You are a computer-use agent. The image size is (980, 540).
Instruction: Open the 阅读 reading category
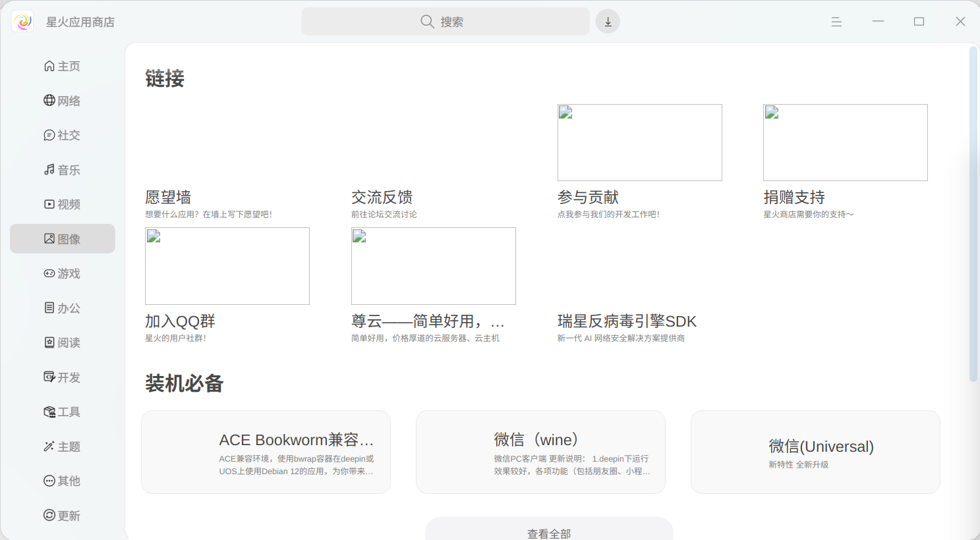(63, 342)
